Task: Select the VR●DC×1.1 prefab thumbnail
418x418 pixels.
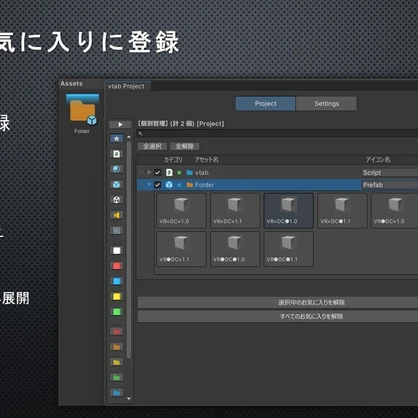Action: 181,249
